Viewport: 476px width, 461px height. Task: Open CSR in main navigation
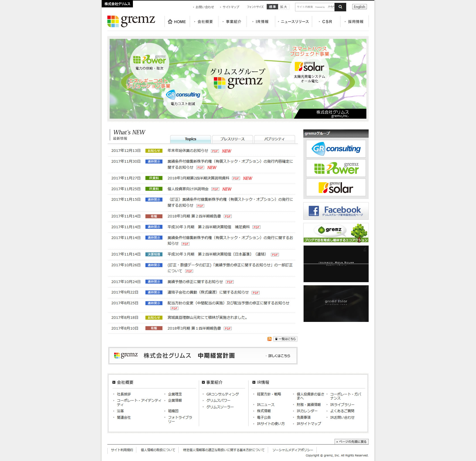coord(326,22)
